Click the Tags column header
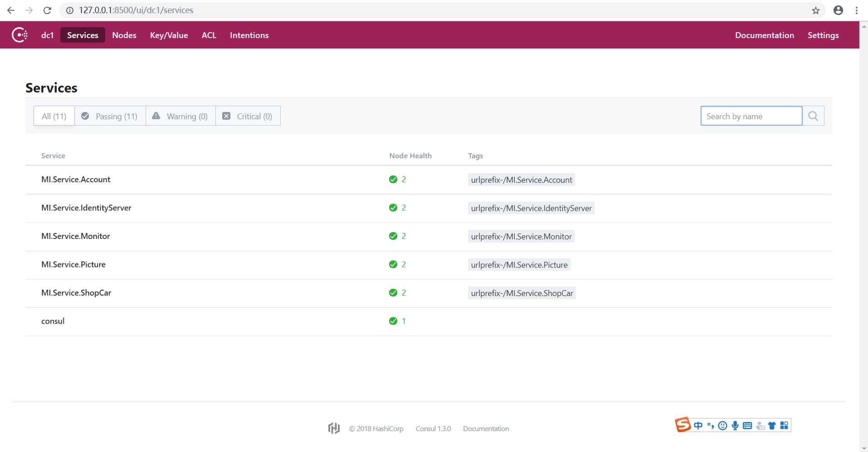This screenshot has height=452, width=868. pos(475,156)
